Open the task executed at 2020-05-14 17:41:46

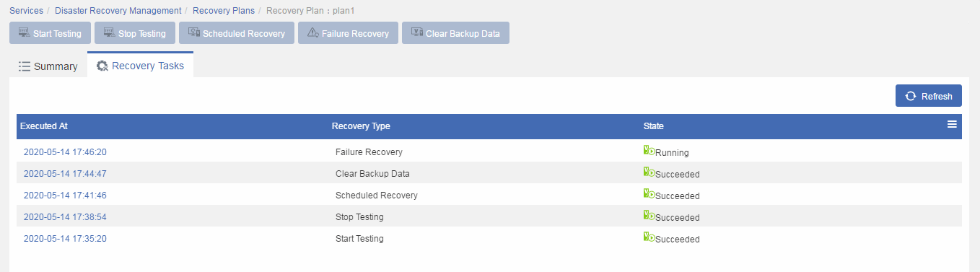click(x=65, y=196)
